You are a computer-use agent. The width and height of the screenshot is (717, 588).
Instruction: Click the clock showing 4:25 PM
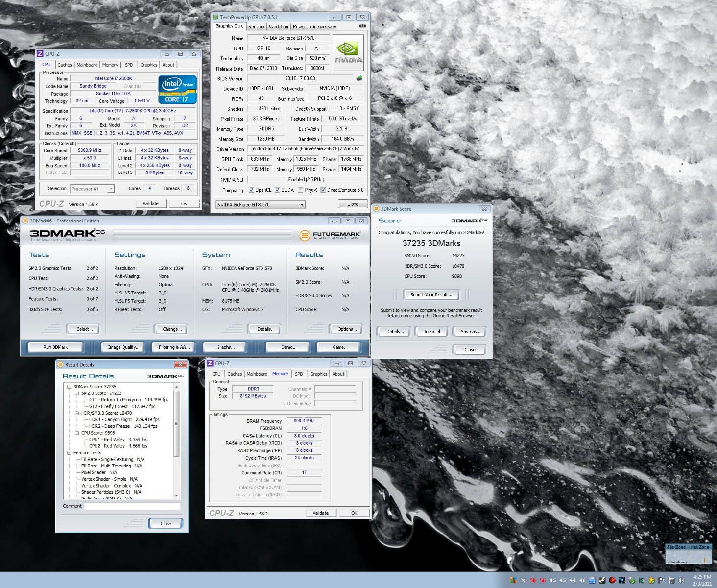coord(702,577)
